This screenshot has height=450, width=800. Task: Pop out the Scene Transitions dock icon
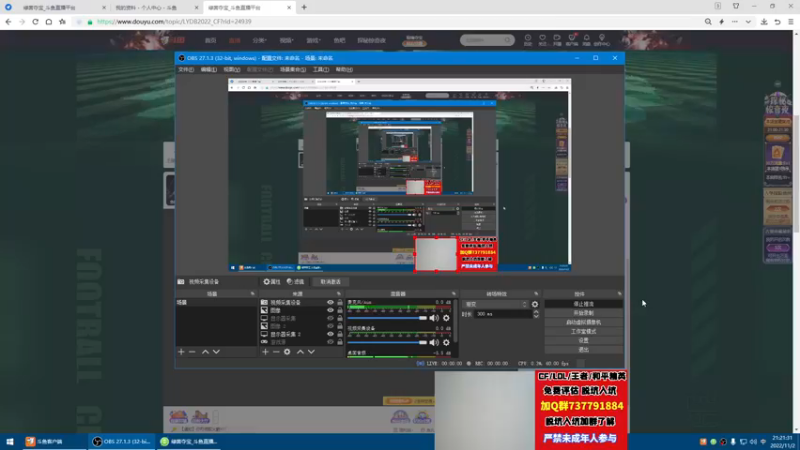pyautogui.click(x=536, y=294)
